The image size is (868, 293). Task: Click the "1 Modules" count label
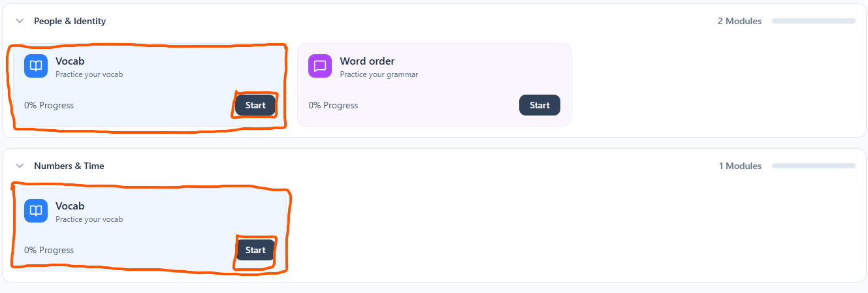click(x=740, y=166)
